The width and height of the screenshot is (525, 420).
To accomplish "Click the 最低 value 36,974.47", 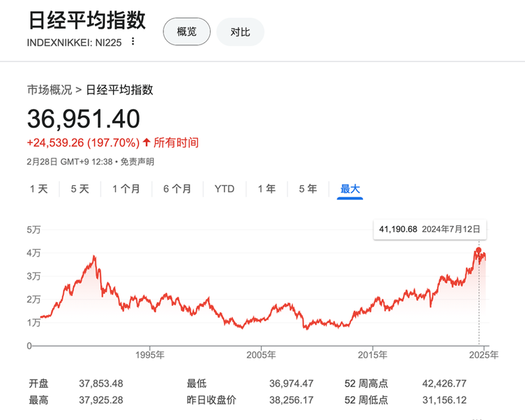I will (x=291, y=383).
